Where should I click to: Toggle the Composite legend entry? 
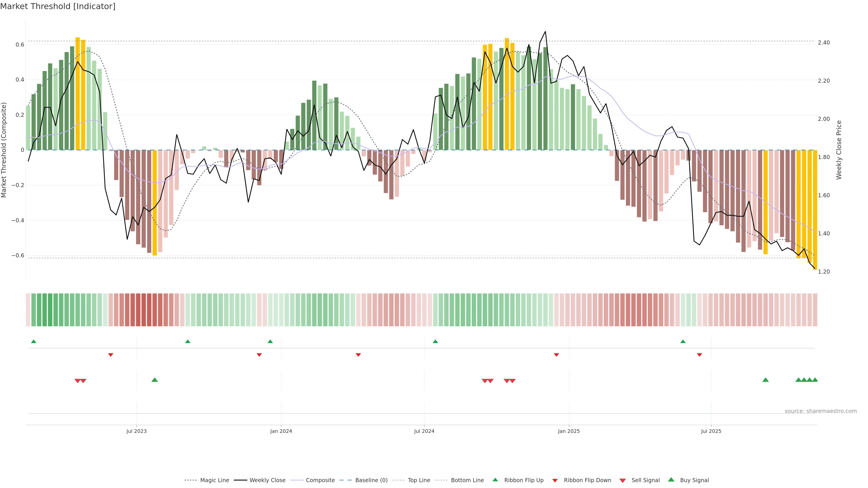320,480
